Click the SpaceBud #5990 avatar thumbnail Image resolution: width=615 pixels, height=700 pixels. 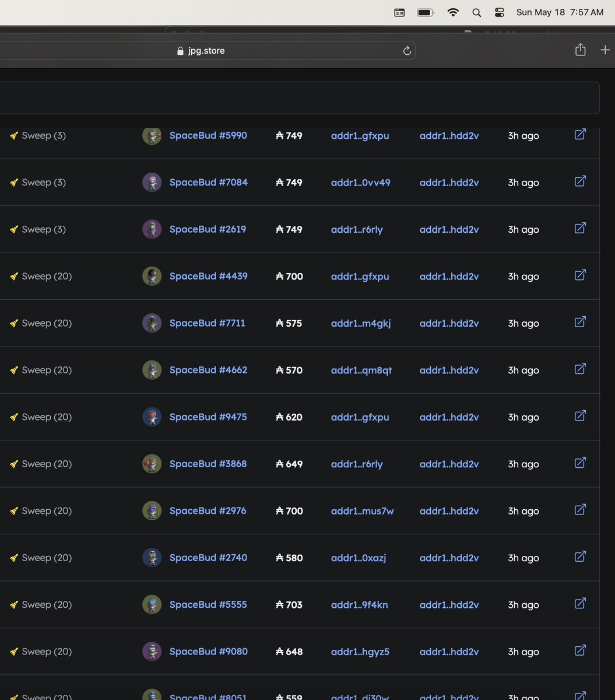[x=152, y=135]
